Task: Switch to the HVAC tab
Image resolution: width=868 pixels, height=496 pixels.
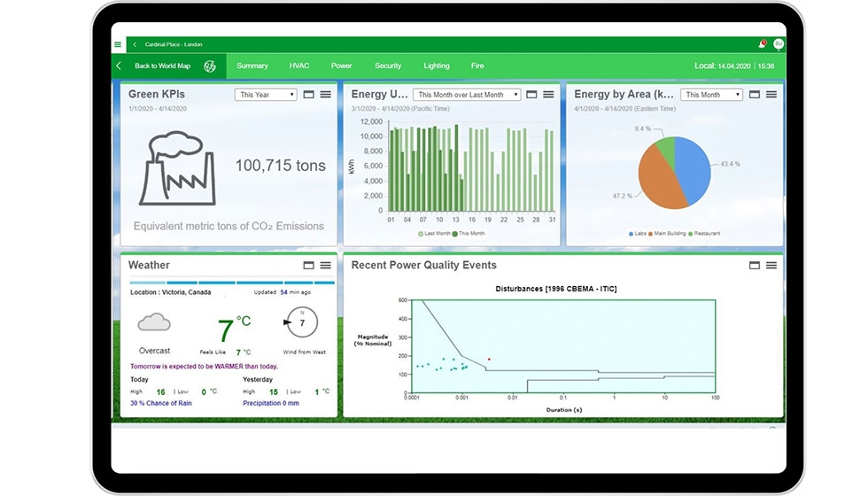Action: (299, 66)
